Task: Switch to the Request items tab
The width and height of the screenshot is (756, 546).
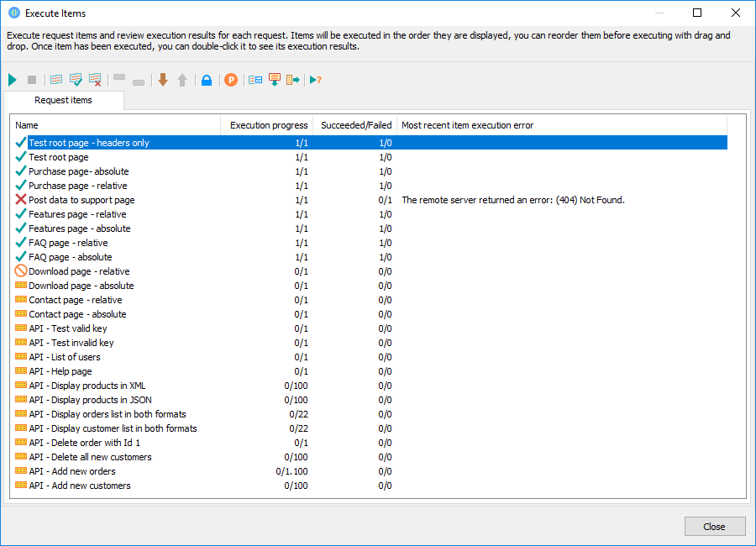Action: click(65, 100)
